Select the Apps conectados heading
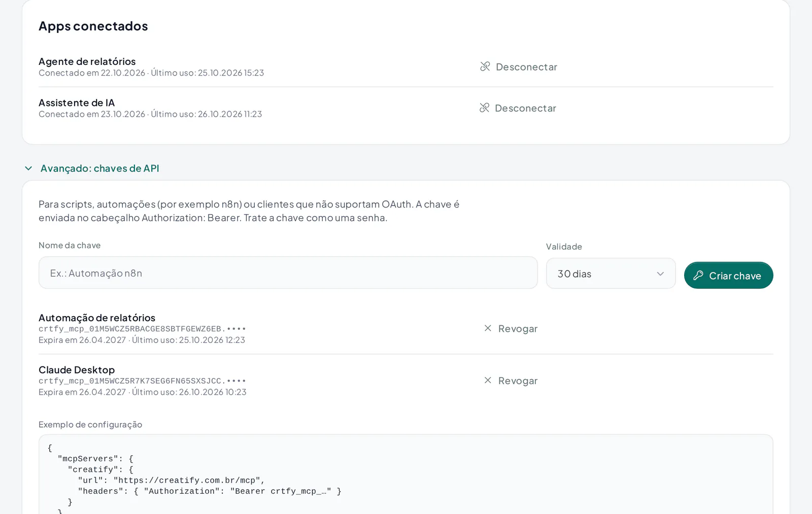The height and width of the screenshot is (514, 812). 93,26
